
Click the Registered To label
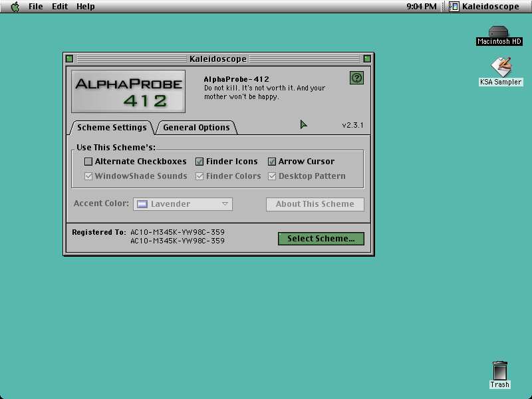[x=98, y=232]
